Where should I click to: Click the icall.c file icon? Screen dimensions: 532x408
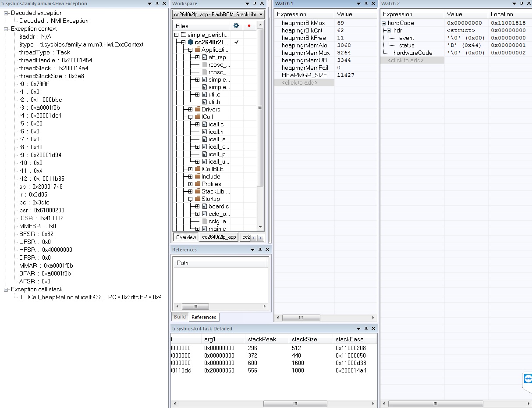[x=205, y=124]
